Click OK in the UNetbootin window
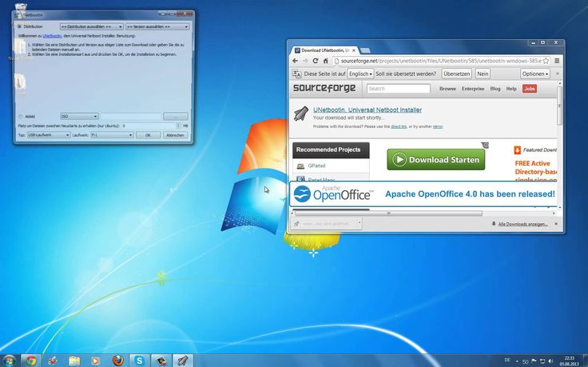588x367 pixels. [148, 135]
